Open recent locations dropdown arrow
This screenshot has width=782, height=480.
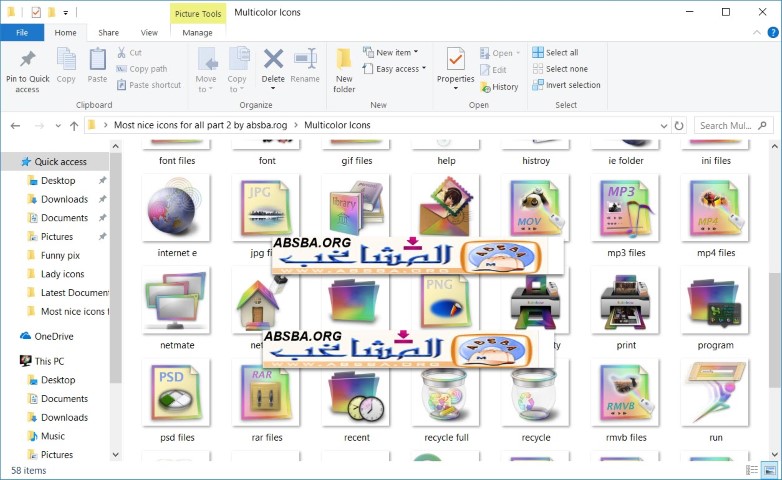tap(58, 126)
